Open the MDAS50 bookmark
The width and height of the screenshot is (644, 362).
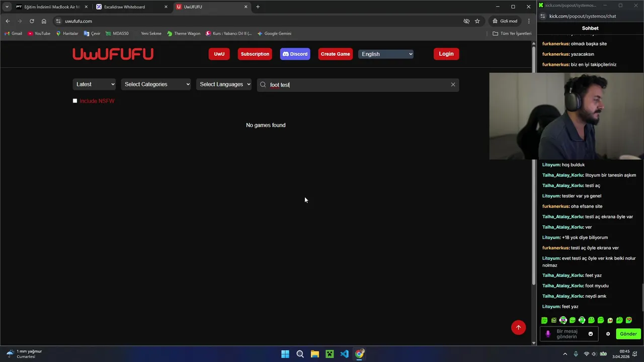[117, 33]
